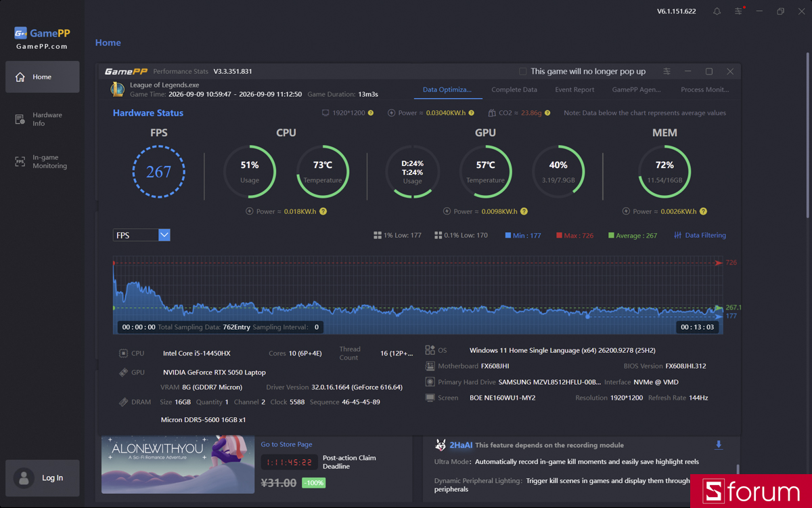This screenshot has width=812, height=508.
Task: Click the 1% Low: 177 indicator
Action: [397, 235]
